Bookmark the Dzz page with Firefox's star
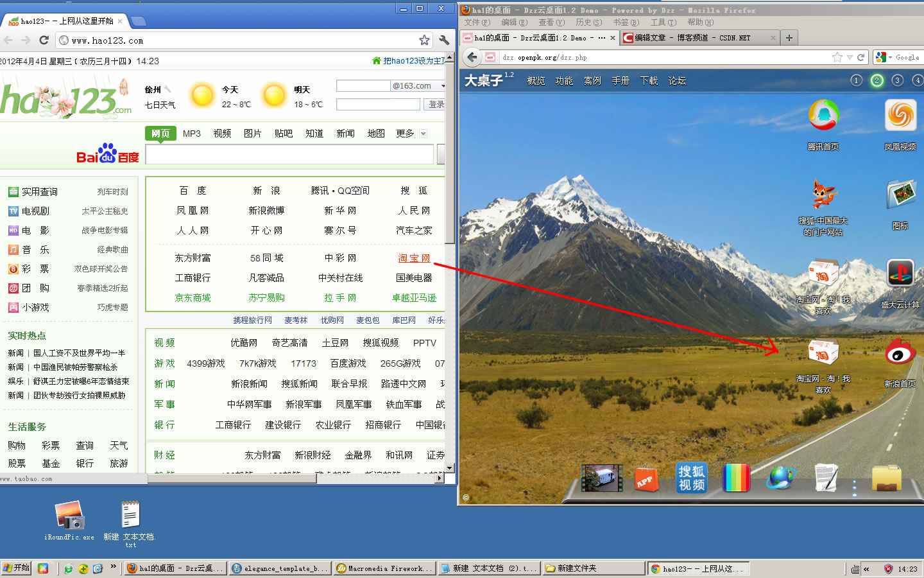924x578 pixels. pyautogui.click(x=837, y=57)
